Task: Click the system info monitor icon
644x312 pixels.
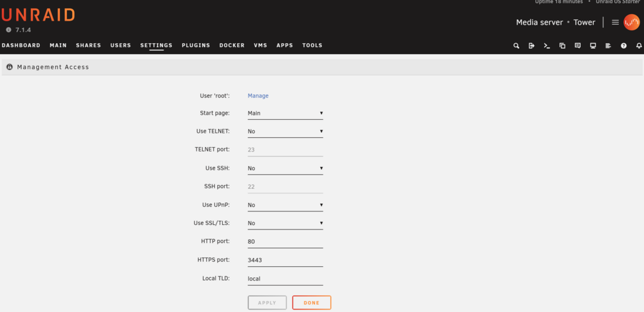Action: [x=592, y=46]
